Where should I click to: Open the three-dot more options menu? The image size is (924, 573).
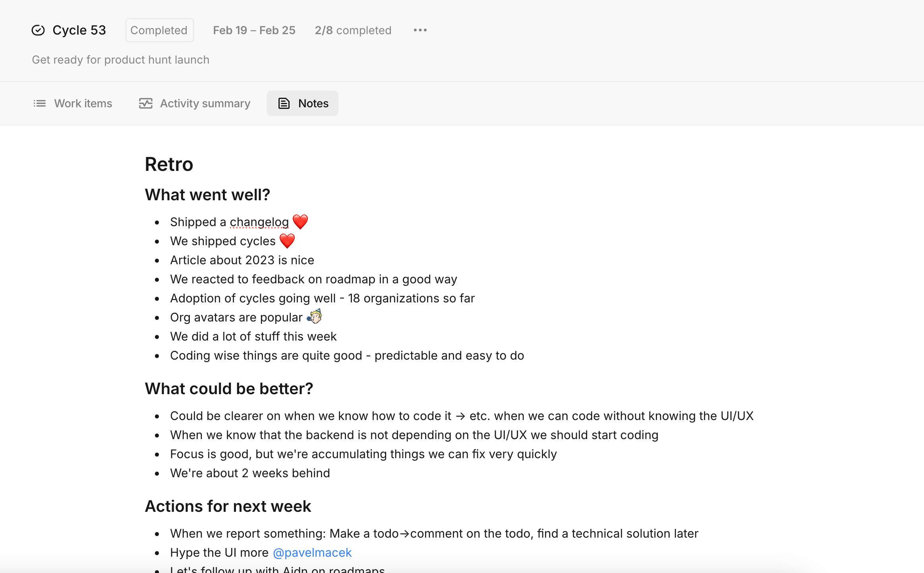coord(420,30)
